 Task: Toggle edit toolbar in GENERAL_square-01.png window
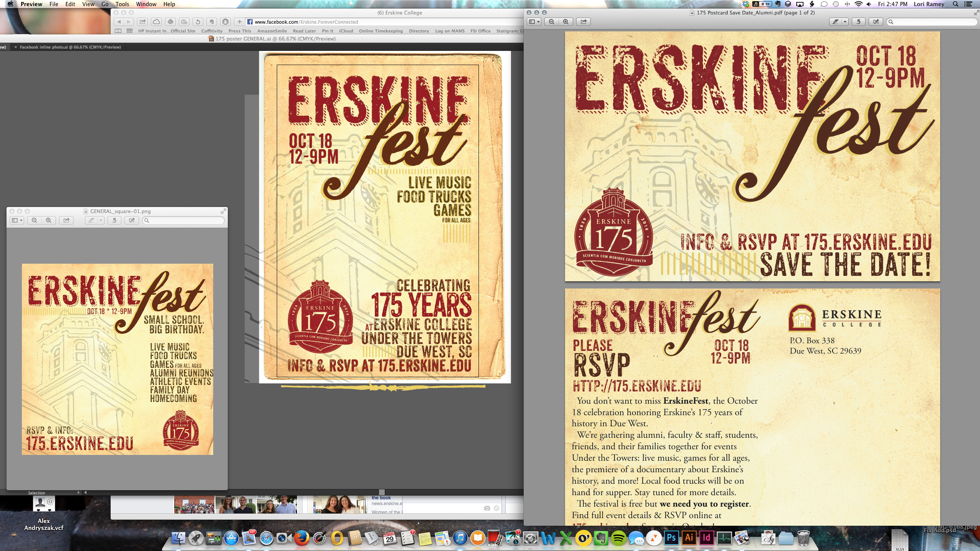pos(132,220)
